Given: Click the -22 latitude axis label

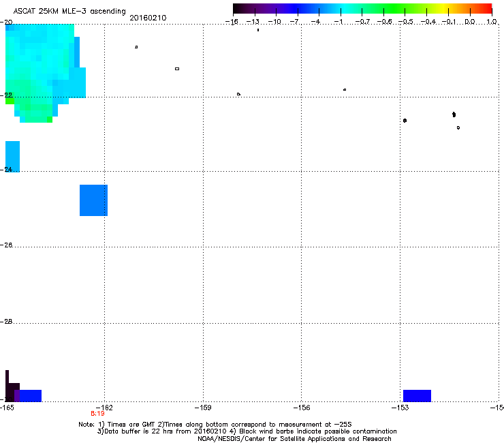Looking at the screenshot, I should coord(7,95).
